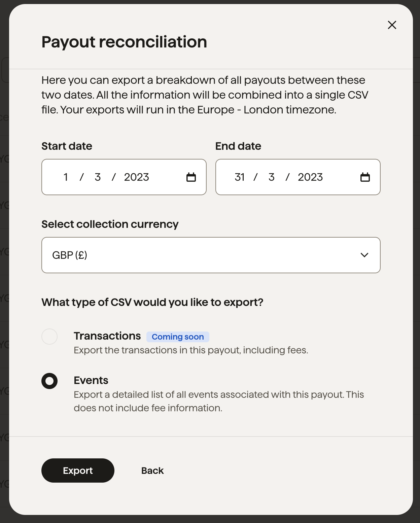This screenshot has height=523, width=420.
Task: Click the start date year field showing 2023
Action: pyautogui.click(x=136, y=177)
